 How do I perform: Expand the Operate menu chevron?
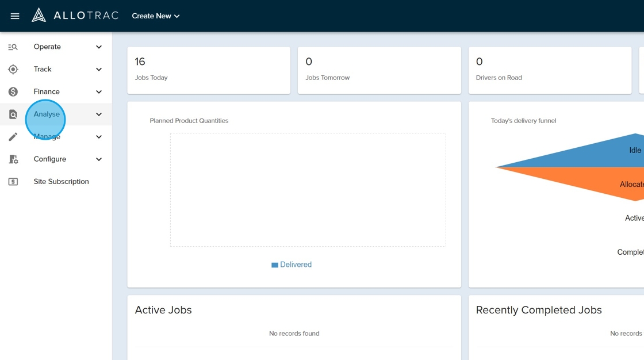click(99, 47)
